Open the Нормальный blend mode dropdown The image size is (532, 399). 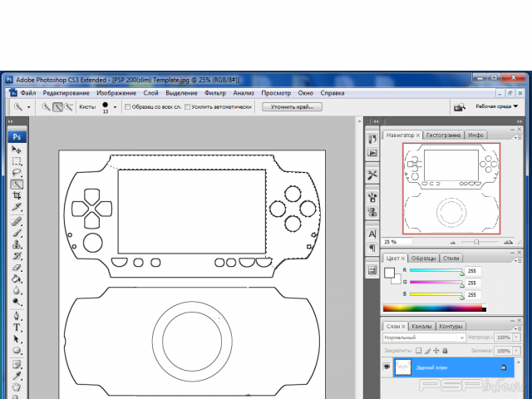(x=423, y=338)
